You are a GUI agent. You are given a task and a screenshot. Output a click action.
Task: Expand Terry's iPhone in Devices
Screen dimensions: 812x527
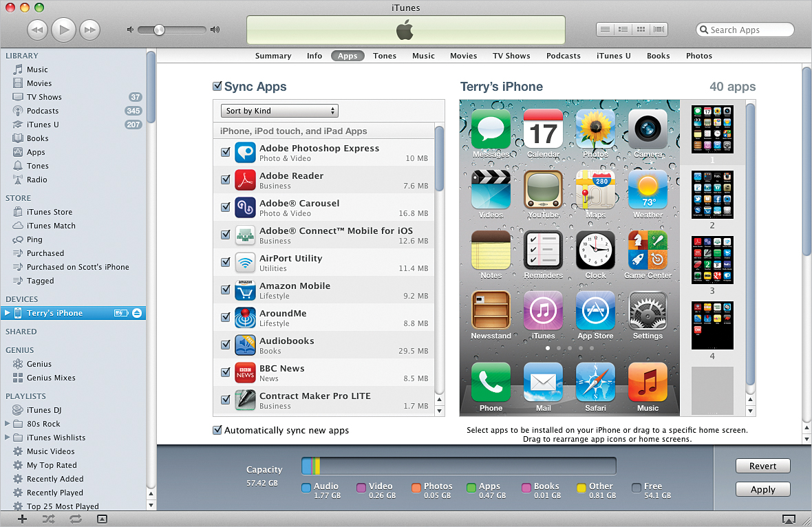coord(7,312)
